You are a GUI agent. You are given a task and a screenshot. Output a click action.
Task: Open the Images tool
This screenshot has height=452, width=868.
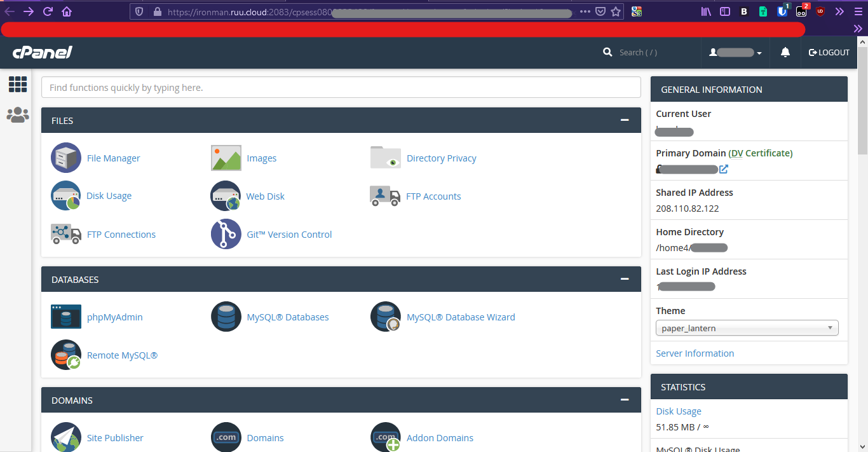[x=261, y=158]
